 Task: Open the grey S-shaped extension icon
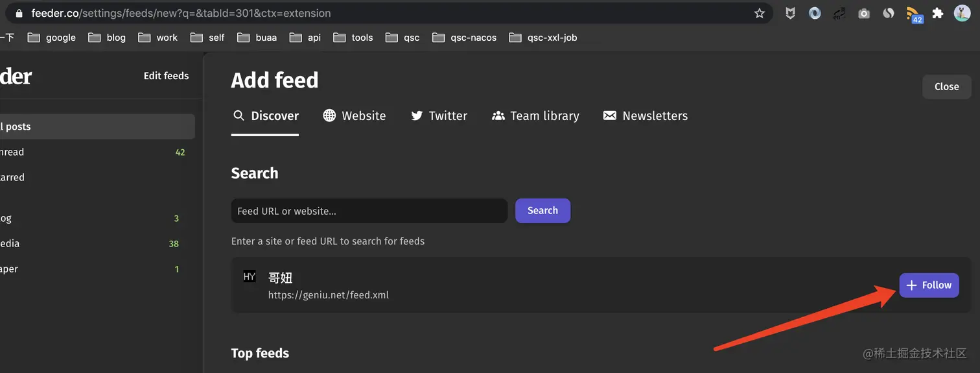click(x=889, y=14)
